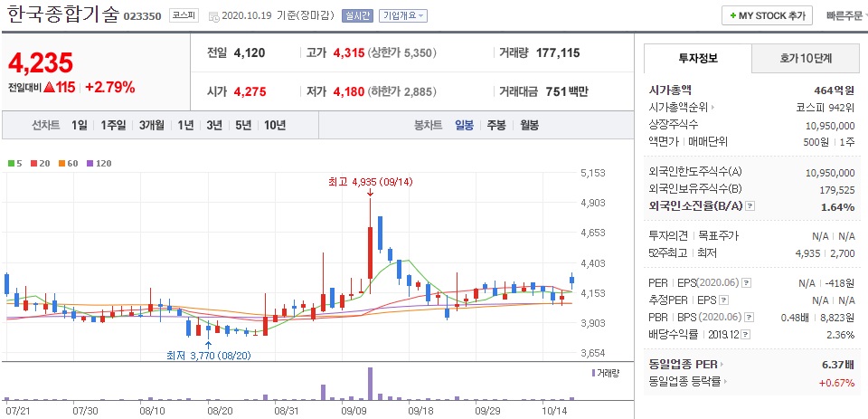Switch to the 호가10단계 tab

pyautogui.click(x=806, y=58)
